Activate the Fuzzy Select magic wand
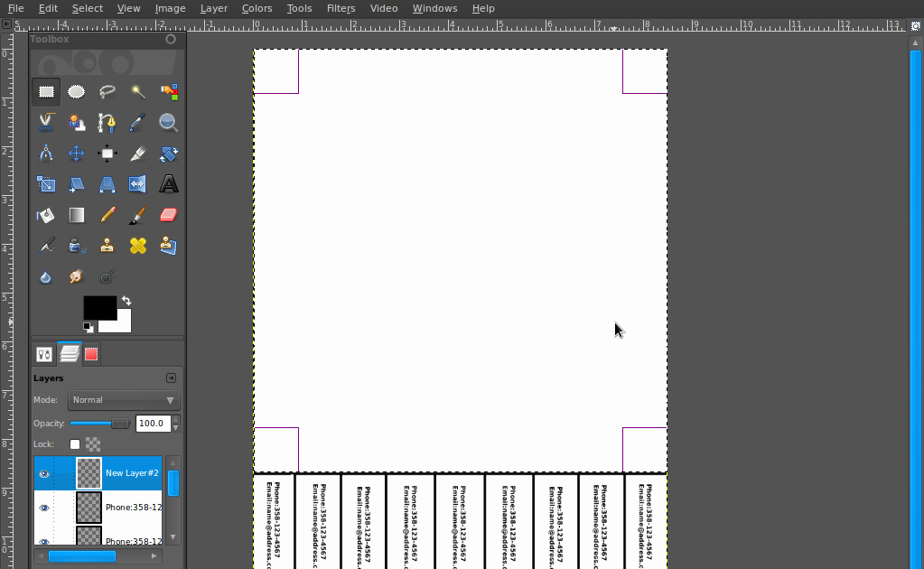This screenshot has height=569, width=924. tap(138, 92)
